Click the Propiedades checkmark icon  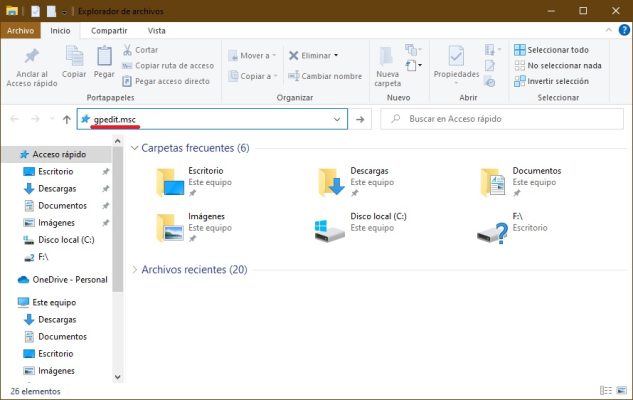click(456, 56)
